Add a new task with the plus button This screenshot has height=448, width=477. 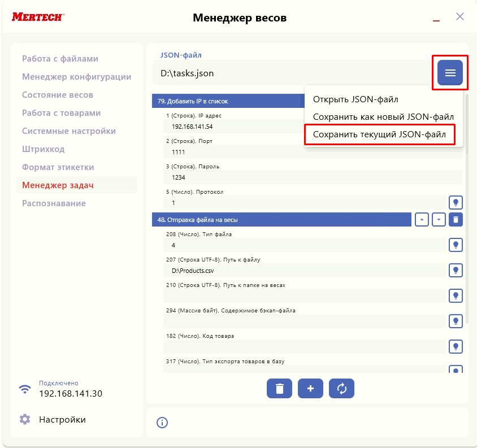310,389
